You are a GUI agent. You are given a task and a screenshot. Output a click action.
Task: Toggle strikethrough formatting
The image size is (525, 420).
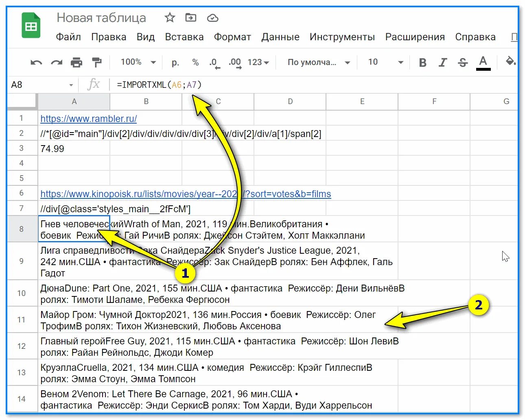click(x=463, y=63)
